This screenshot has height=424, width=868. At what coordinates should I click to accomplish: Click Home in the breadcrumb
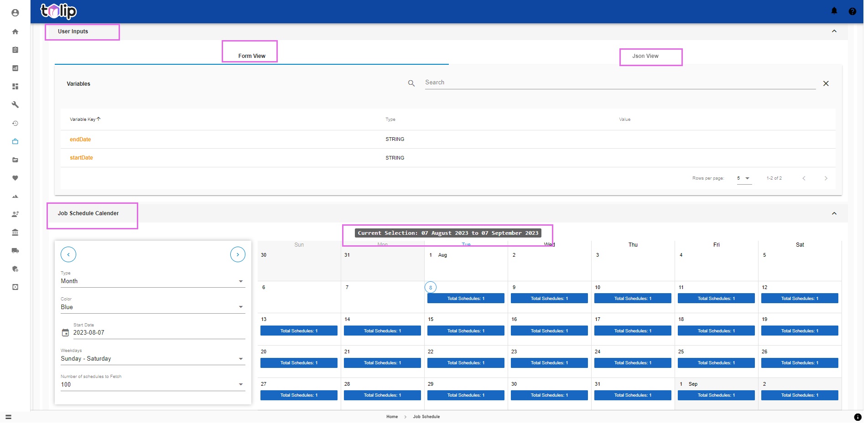[x=392, y=417]
